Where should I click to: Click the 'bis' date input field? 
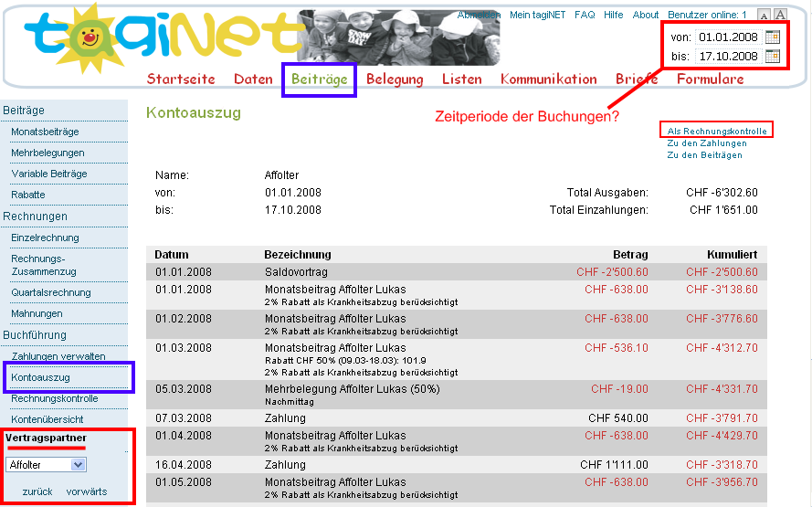point(728,57)
